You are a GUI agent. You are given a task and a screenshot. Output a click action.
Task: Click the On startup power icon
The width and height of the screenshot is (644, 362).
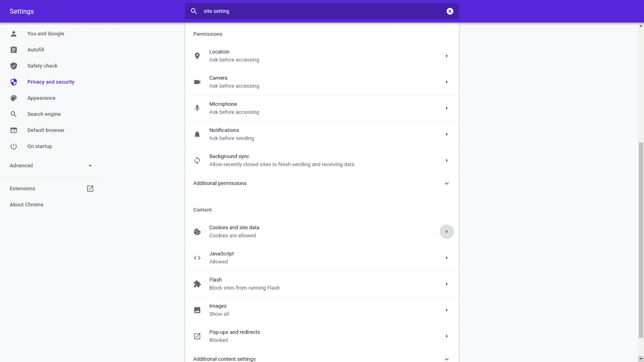(x=14, y=146)
